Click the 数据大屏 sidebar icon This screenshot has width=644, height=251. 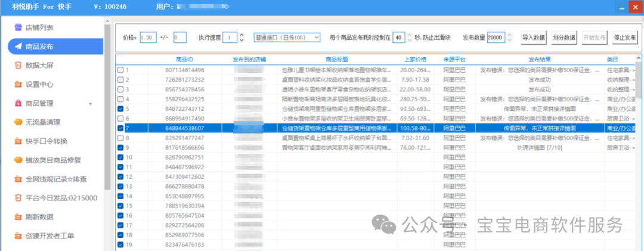pyautogui.click(x=18, y=66)
